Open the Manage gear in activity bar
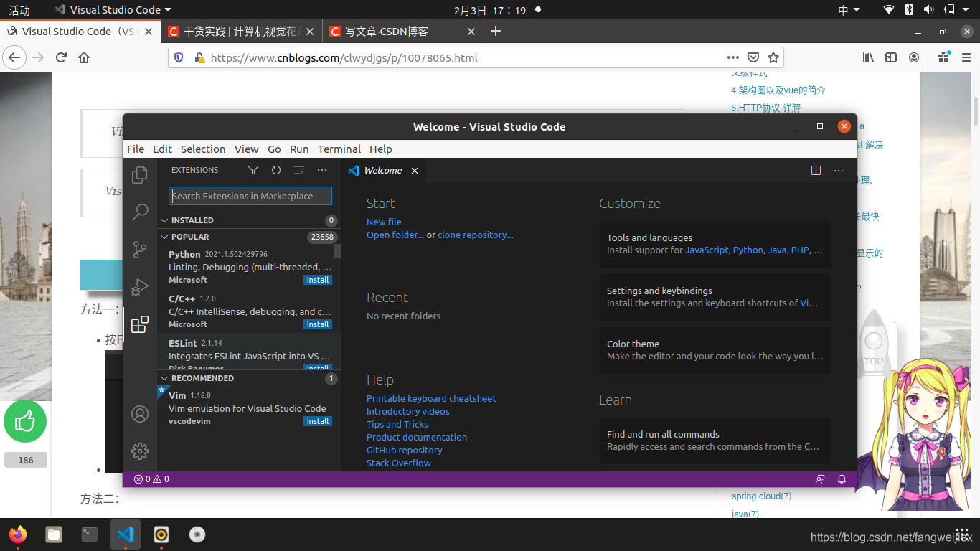Viewport: 980px width, 551px height. [140, 451]
